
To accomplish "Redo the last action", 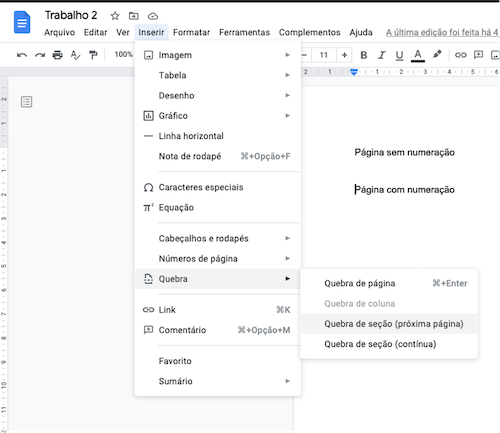I will tap(40, 55).
